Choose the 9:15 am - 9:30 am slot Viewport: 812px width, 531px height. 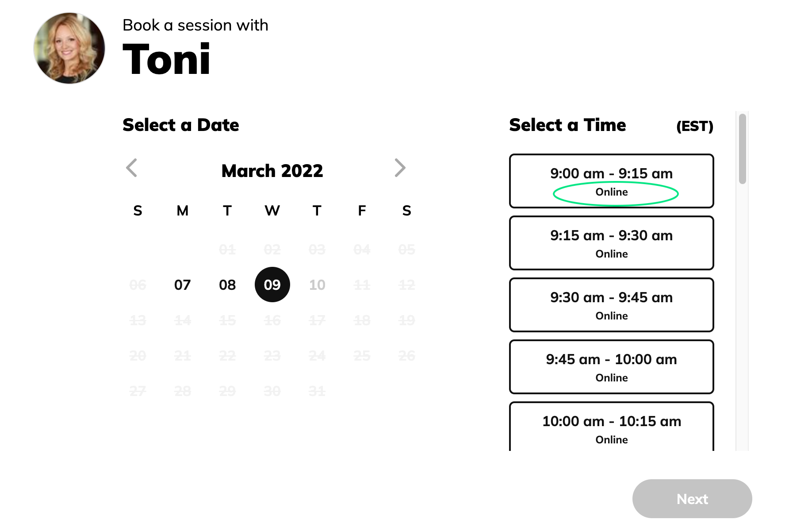[611, 243]
